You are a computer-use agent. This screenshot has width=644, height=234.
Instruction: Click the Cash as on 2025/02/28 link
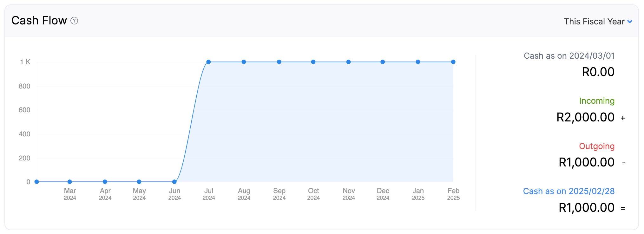pyautogui.click(x=568, y=191)
